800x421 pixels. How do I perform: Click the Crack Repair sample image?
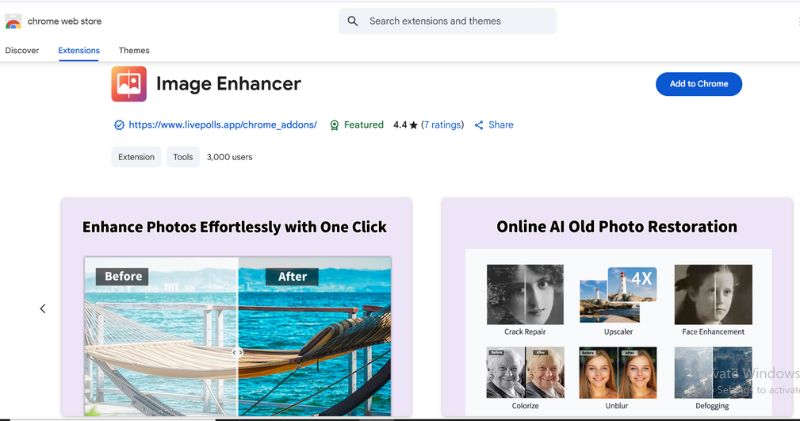[525, 294]
